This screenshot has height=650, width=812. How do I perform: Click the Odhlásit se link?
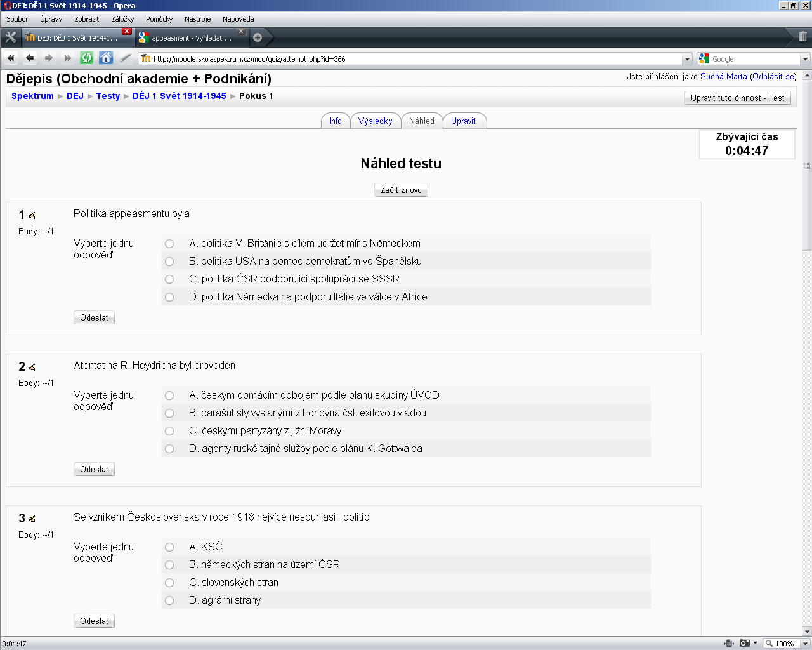(773, 76)
